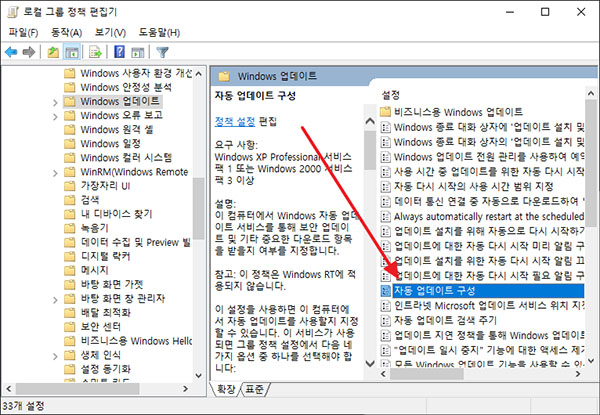
Task: Click the Export list toolbar icon
Action: coord(95,52)
